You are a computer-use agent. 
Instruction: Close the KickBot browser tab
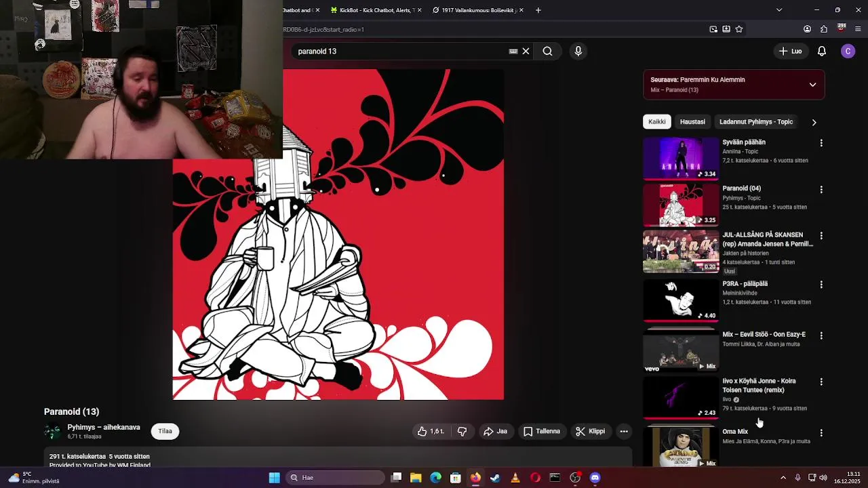tap(420, 10)
